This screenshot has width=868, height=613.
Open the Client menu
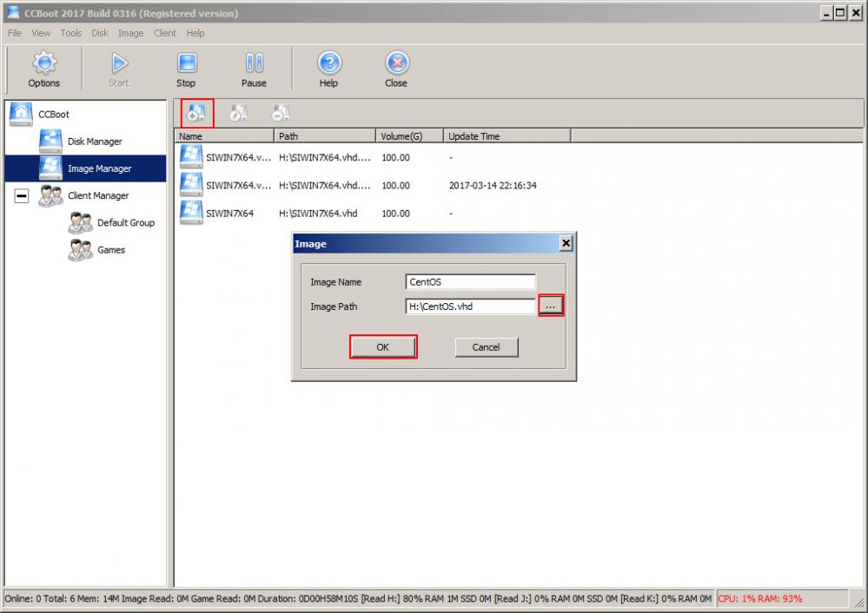165,33
